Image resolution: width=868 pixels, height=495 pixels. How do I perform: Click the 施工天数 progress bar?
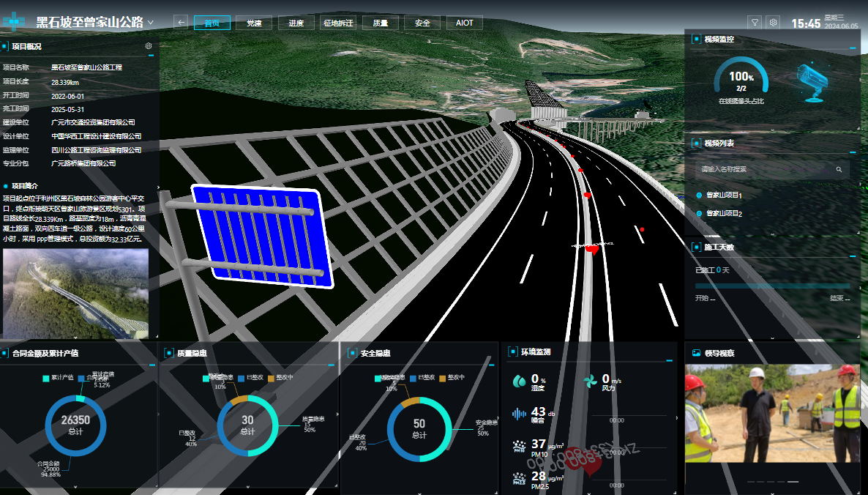(771, 286)
